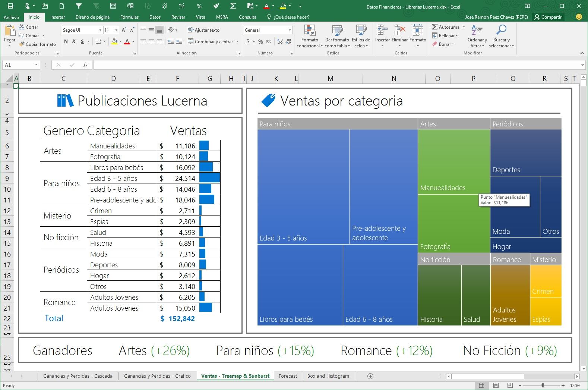Click the select all corner triangle
This screenshot has width=588, height=390.
click(x=9, y=79)
